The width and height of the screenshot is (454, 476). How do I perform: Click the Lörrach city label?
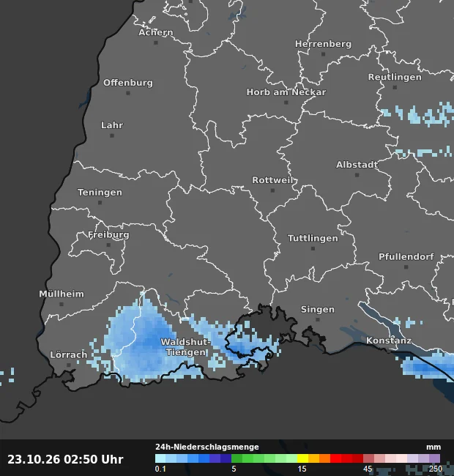click(x=69, y=354)
